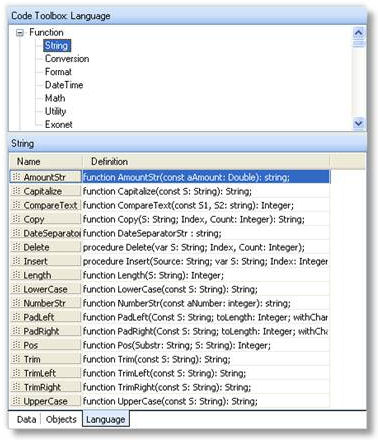Switch to the Objects tab

61,419
